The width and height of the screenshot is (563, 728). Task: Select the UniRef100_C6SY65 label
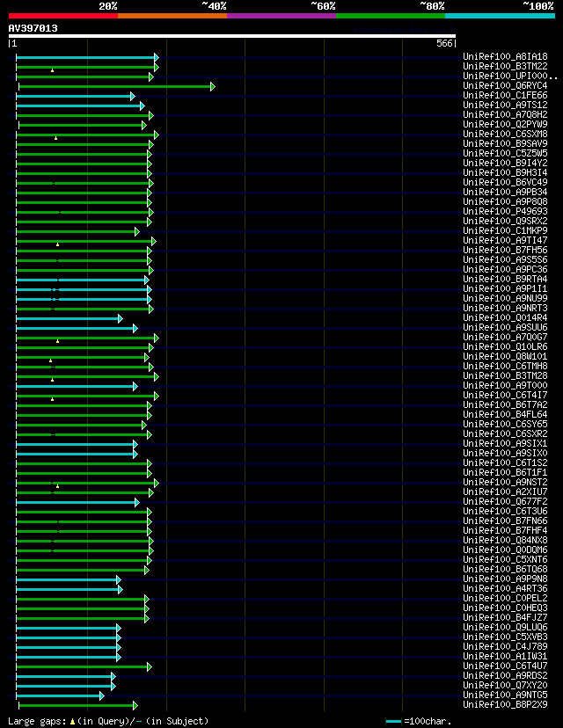pyautogui.click(x=505, y=425)
